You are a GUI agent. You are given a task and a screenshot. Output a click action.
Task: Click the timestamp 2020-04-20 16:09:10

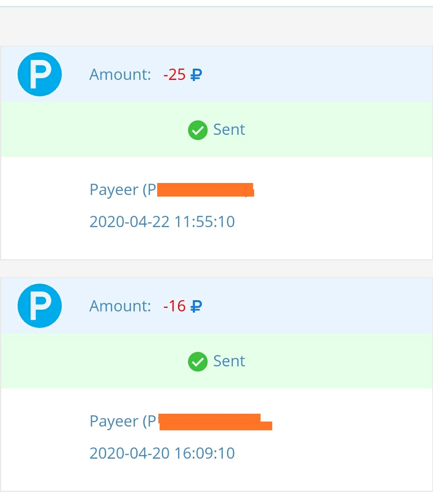click(x=162, y=453)
